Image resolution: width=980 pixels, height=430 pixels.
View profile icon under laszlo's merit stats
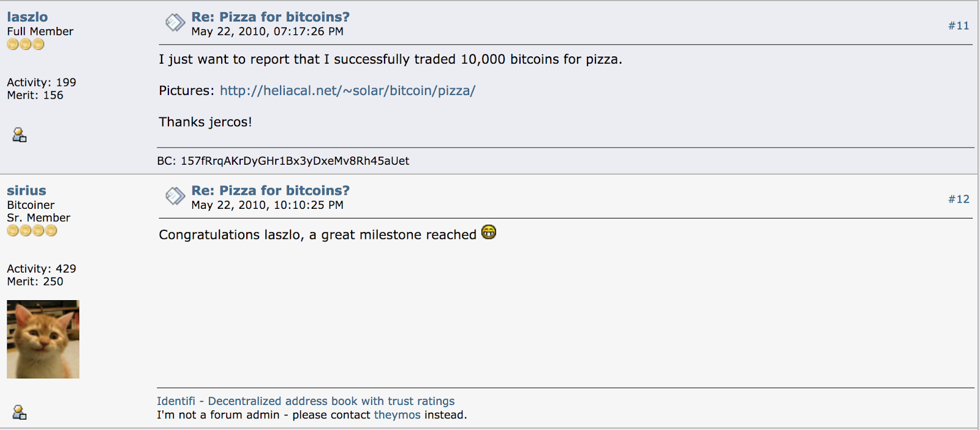click(x=20, y=135)
